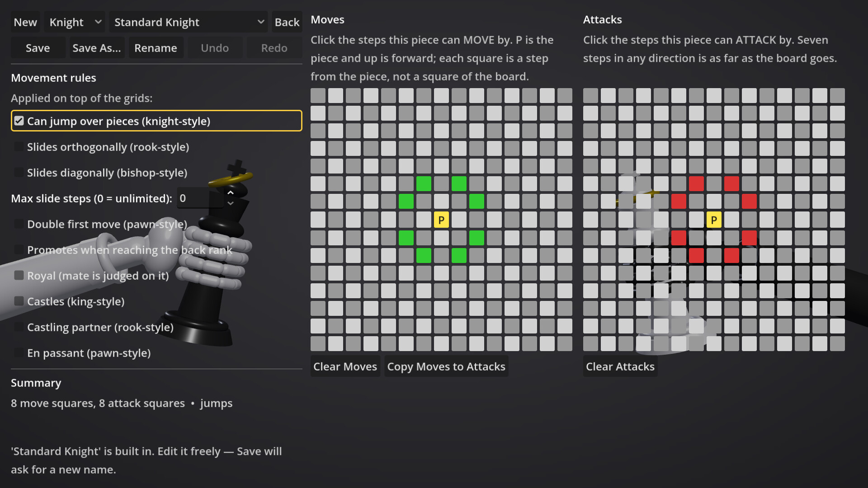Click square directly above P in Moves grid
Image resolution: width=868 pixels, height=488 pixels.
coord(441,202)
